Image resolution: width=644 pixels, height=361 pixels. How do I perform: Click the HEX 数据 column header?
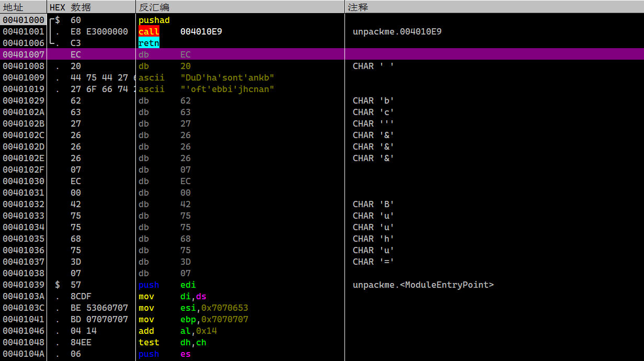[70, 7]
